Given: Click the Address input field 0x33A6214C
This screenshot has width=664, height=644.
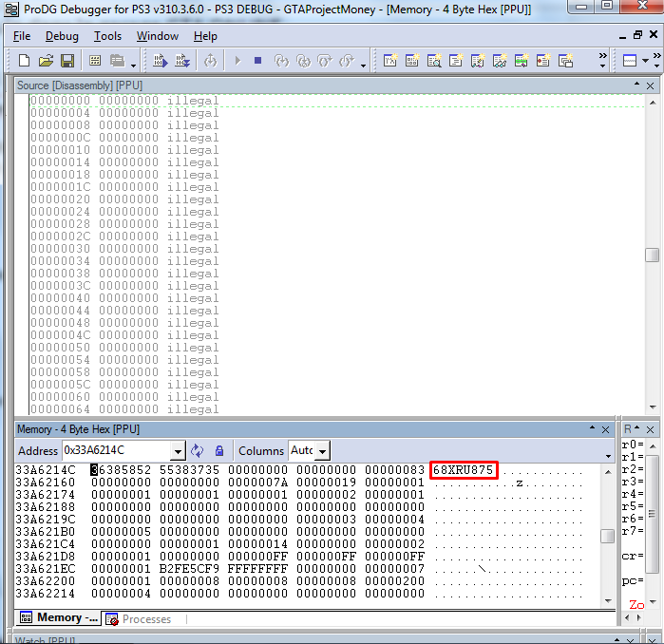Looking at the screenshot, I should 117,450.
